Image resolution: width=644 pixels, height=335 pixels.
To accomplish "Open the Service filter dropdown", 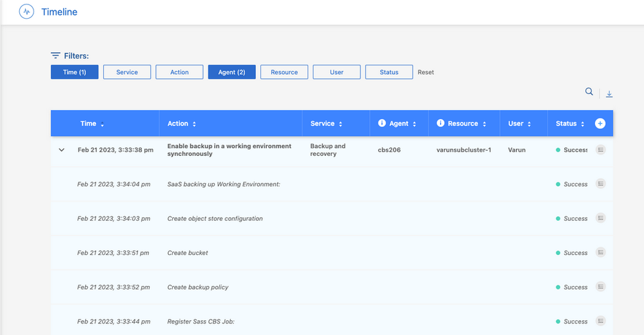I will (127, 72).
